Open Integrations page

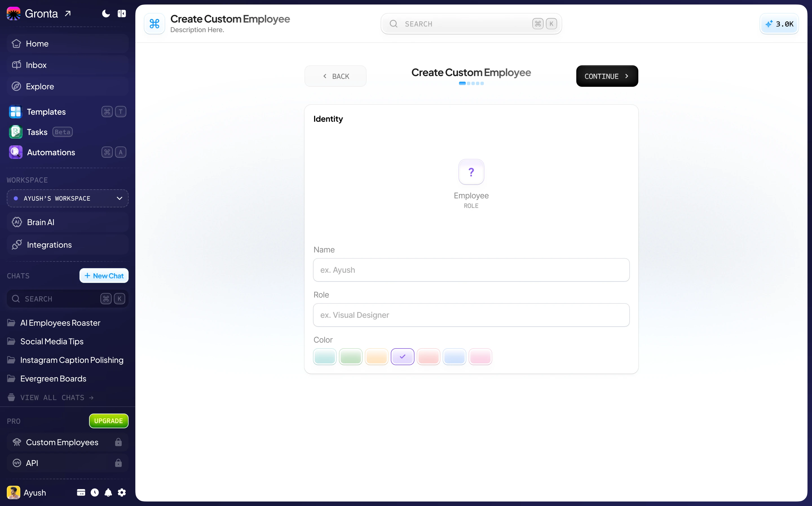click(x=68, y=245)
